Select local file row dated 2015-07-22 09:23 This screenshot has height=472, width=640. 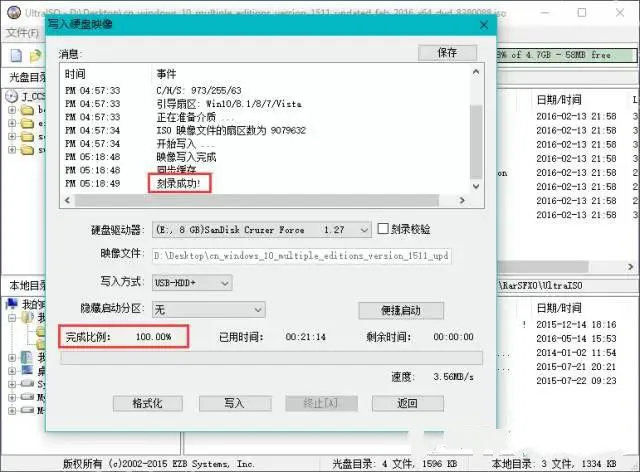(576, 381)
